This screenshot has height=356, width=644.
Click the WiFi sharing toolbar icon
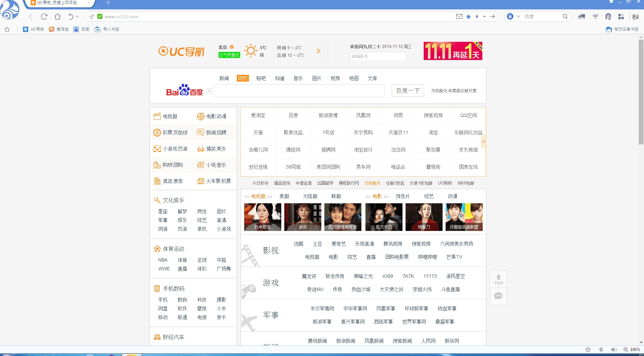[595, 17]
